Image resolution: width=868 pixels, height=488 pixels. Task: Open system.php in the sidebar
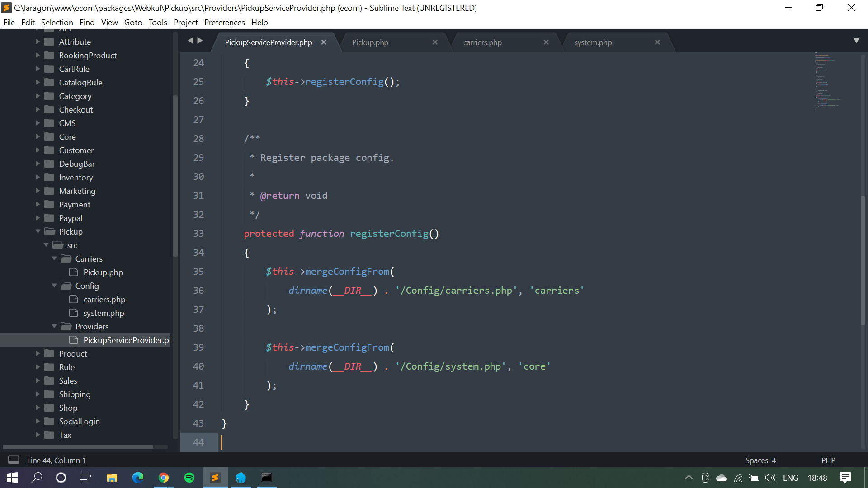pyautogui.click(x=104, y=313)
